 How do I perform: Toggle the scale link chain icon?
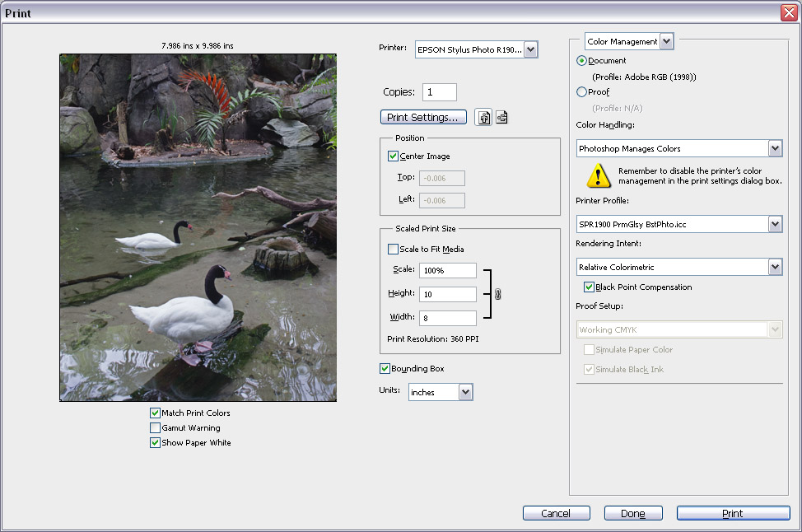click(497, 294)
